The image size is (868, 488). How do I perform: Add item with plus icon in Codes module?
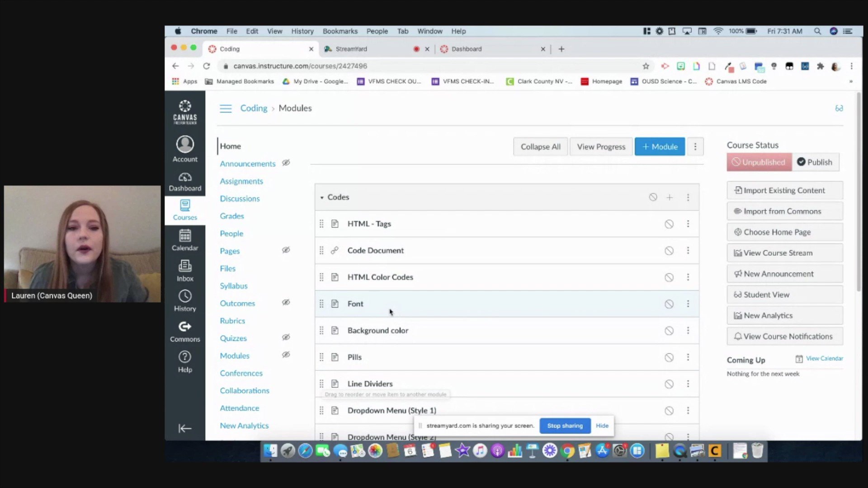pos(670,197)
